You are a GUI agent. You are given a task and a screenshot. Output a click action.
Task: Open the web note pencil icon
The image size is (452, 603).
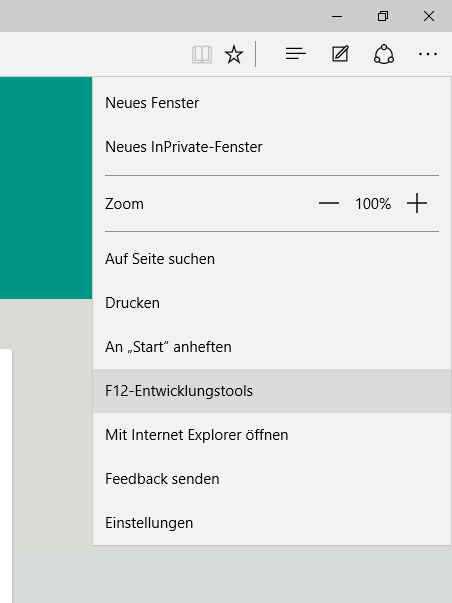[x=340, y=54]
